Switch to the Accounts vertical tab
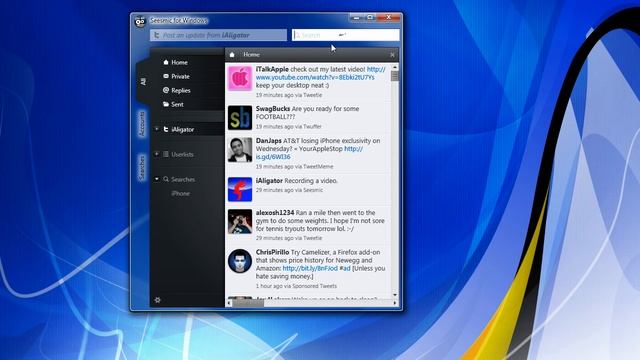This screenshot has width=640, height=360. pos(142,124)
